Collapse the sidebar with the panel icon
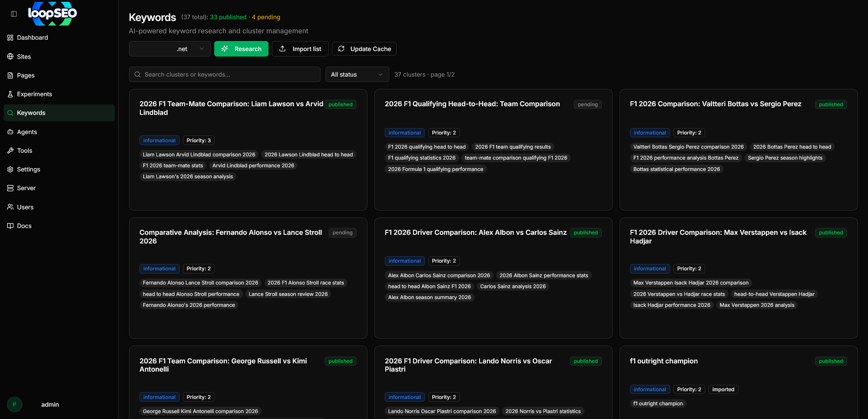The height and width of the screenshot is (419, 868). click(14, 14)
